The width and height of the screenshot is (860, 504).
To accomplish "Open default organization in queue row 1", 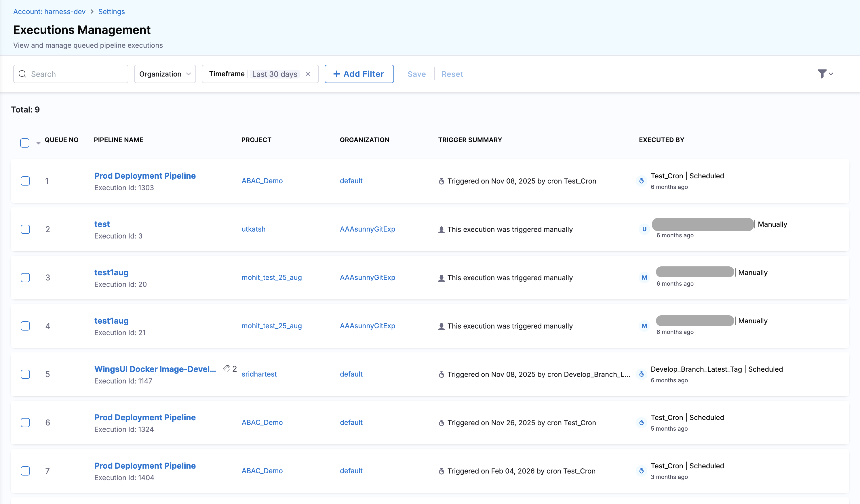I will 351,181.
